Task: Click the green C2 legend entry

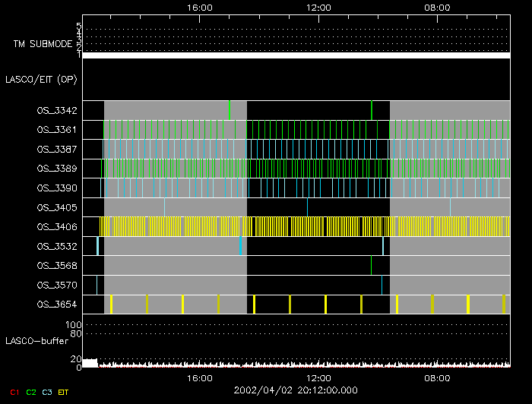Action: [x=30, y=392]
